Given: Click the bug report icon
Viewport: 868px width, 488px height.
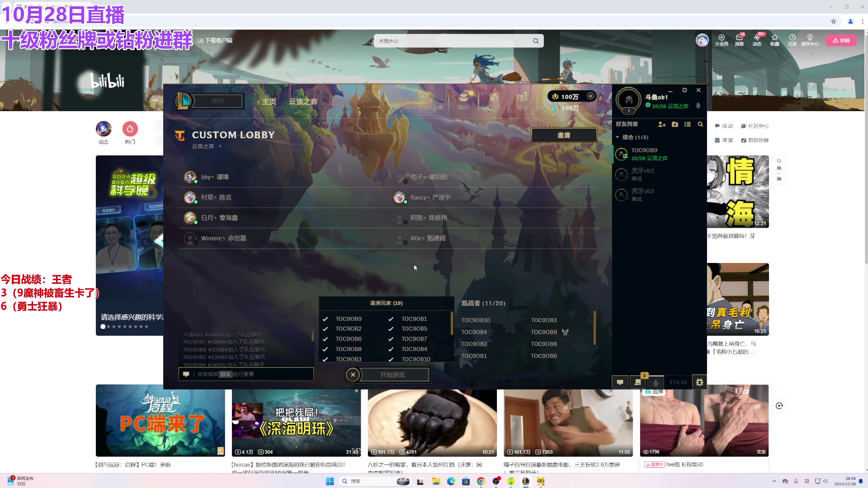Looking at the screenshot, I should [699, 382].
